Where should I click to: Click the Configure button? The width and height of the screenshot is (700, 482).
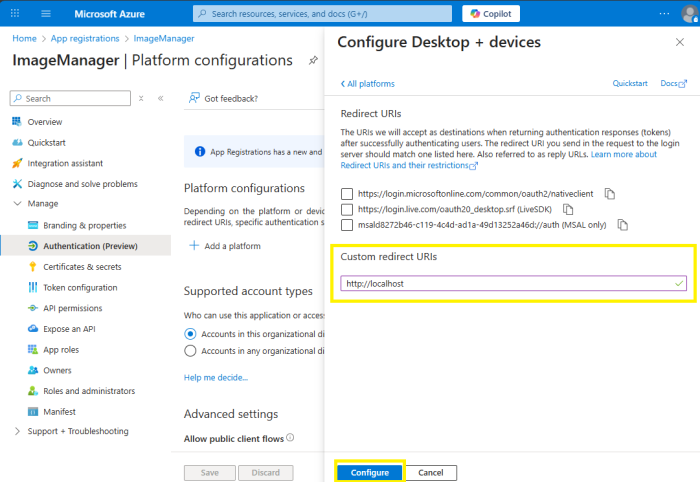tap(369, 472)
